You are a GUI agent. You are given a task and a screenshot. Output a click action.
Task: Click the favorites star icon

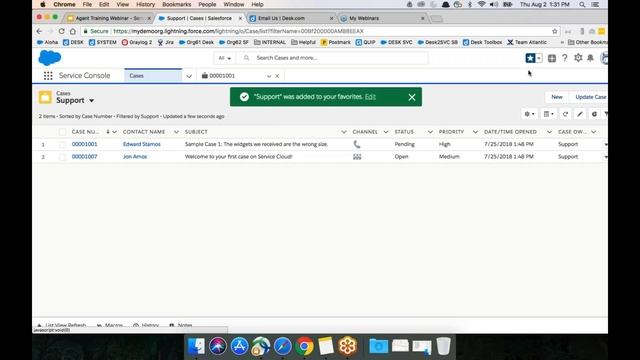click(x=530, y=58)
